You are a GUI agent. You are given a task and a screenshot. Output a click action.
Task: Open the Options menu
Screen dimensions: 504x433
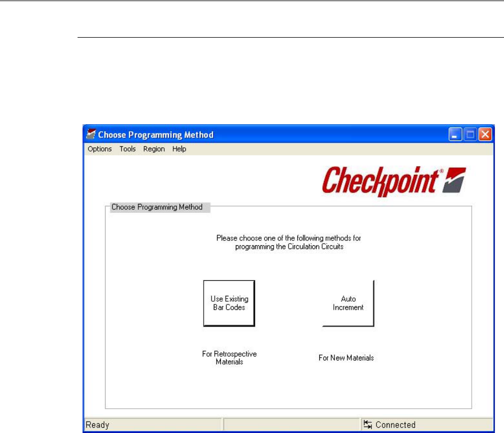(x=100, y=149)
